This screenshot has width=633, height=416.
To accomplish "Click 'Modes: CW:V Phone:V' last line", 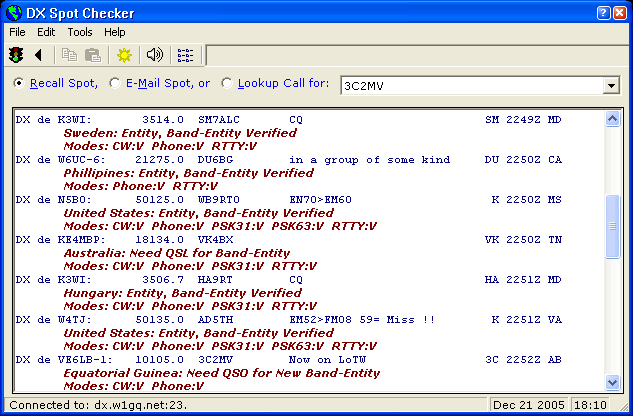I will 134,387.
